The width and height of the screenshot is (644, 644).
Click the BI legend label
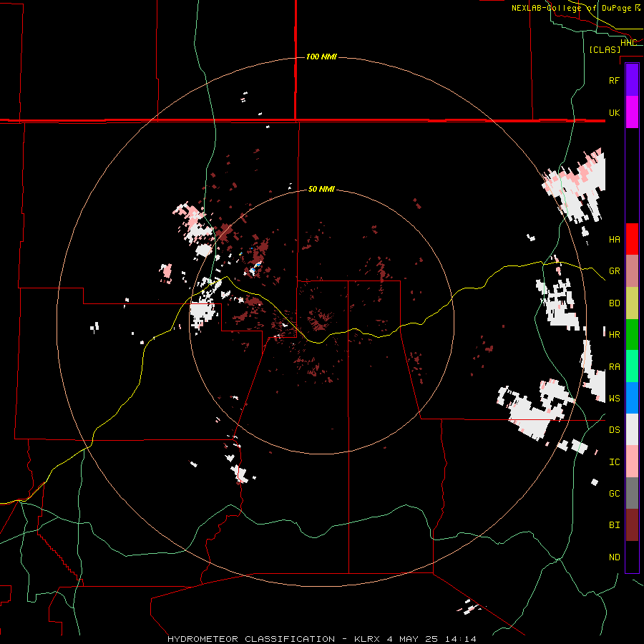(614, 525)
